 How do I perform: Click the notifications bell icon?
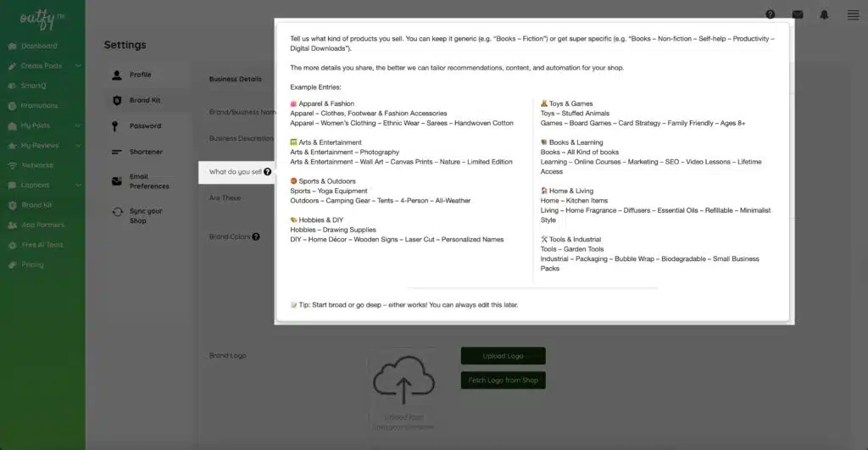pos(824,14)
